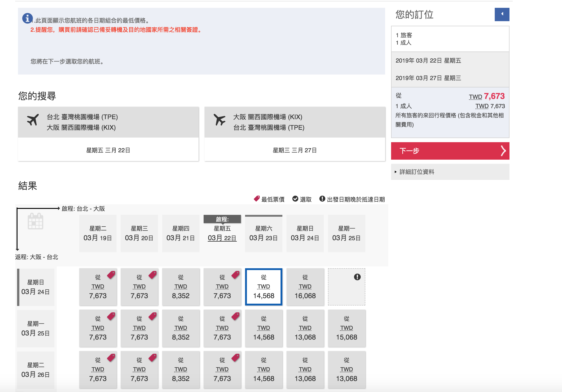Choose fare 14,568 for 03月23日 depart, 03月26日 return
Viewport: 562px width, 392px height.
tap(263, 370)
